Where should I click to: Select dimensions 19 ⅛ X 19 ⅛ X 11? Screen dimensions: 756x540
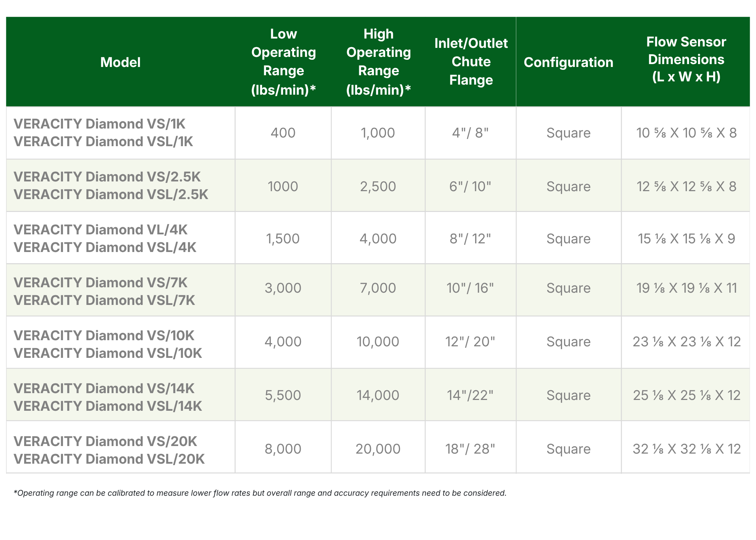coord(686,288)
